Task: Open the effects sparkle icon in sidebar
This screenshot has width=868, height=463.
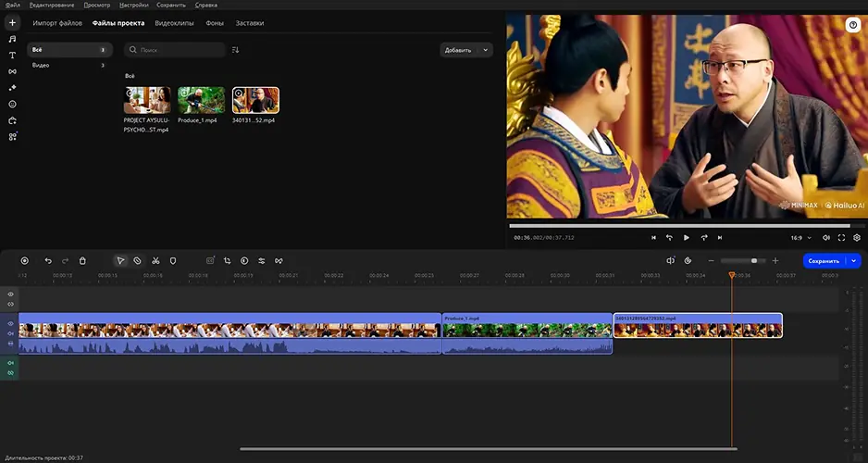Action: click(x=12, y=87)
